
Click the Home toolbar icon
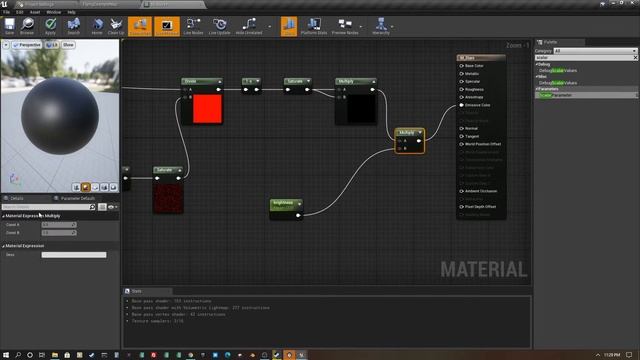click(97, 26)
